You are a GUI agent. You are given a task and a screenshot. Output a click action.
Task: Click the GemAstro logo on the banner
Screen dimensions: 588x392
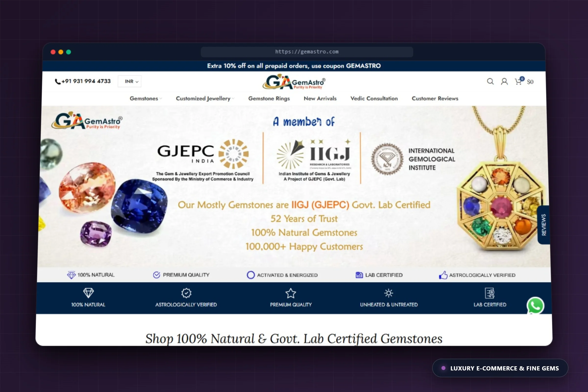[87, 120]
